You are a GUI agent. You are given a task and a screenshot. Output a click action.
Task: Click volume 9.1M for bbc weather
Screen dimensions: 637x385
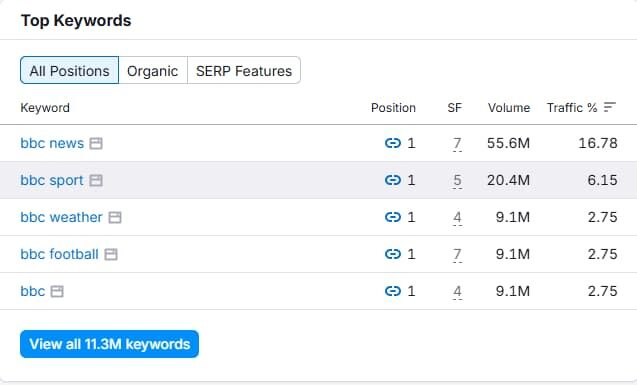point(513,217)
